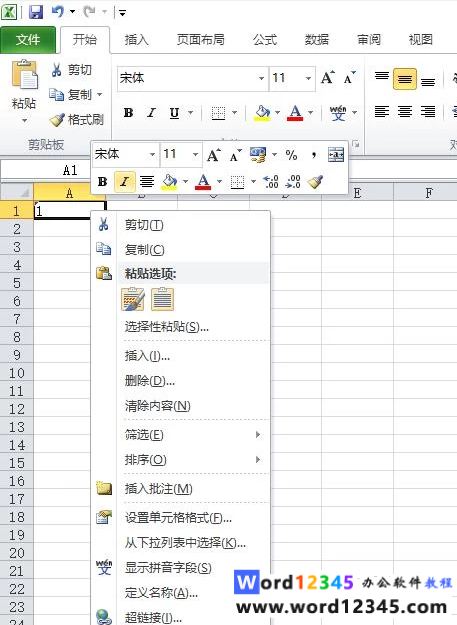This screenshot has height=625, width=457.
Task: Click decrease decimal icon in mini toolbar
Action: [x=293, y=182]
